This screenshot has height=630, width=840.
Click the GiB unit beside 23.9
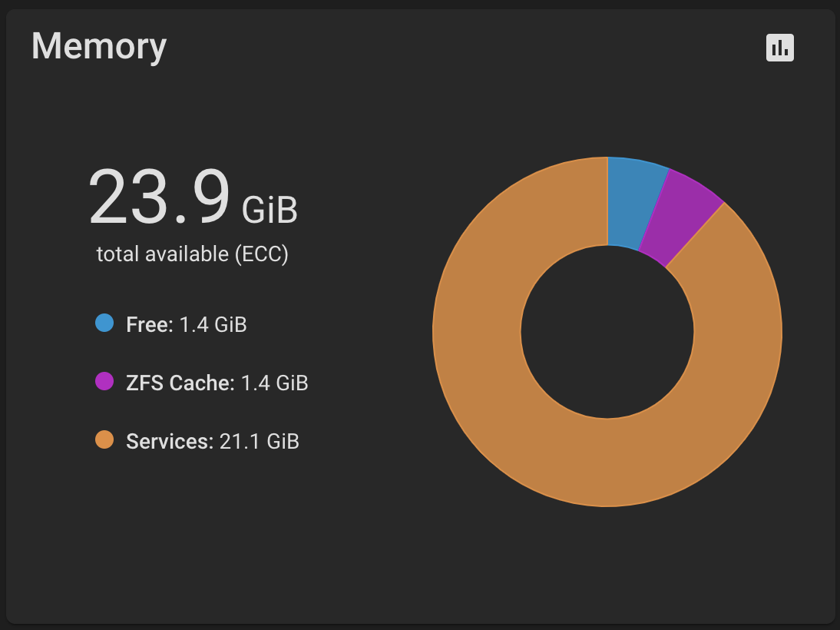[x=270, y=210]
